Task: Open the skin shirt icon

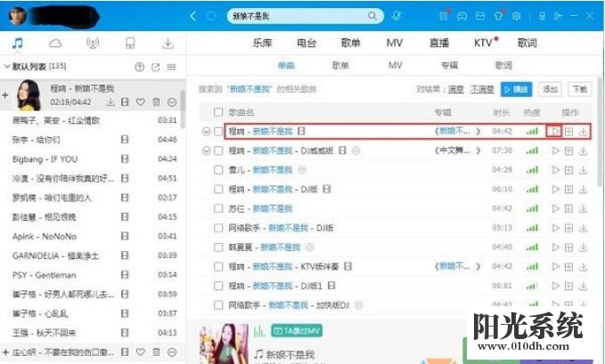Action: [498, 16]
